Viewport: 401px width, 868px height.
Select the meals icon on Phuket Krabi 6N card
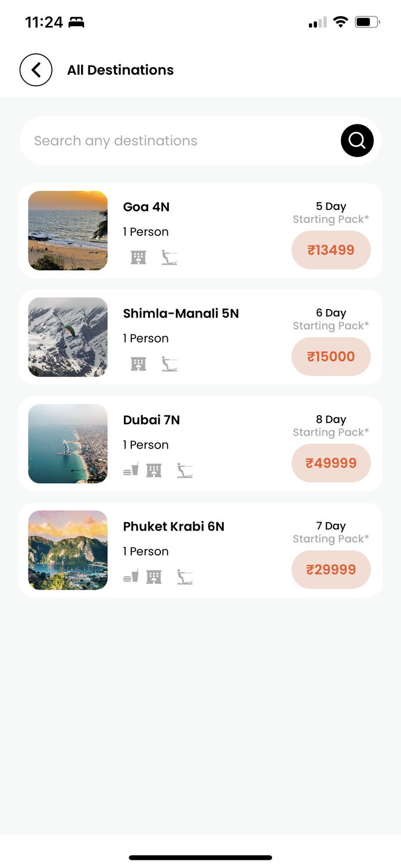[130, 576]
